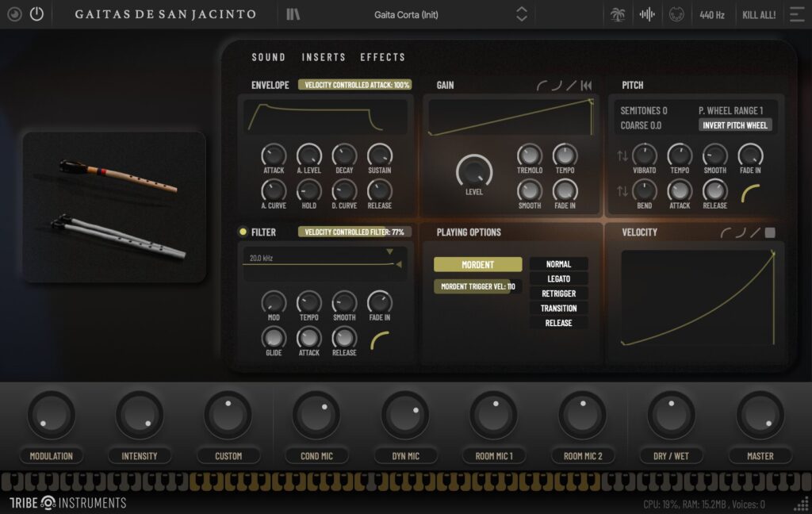The height and width of the screenshot is (514, 812).
Task: Select Legato playing mode
Action: point(558,278)
